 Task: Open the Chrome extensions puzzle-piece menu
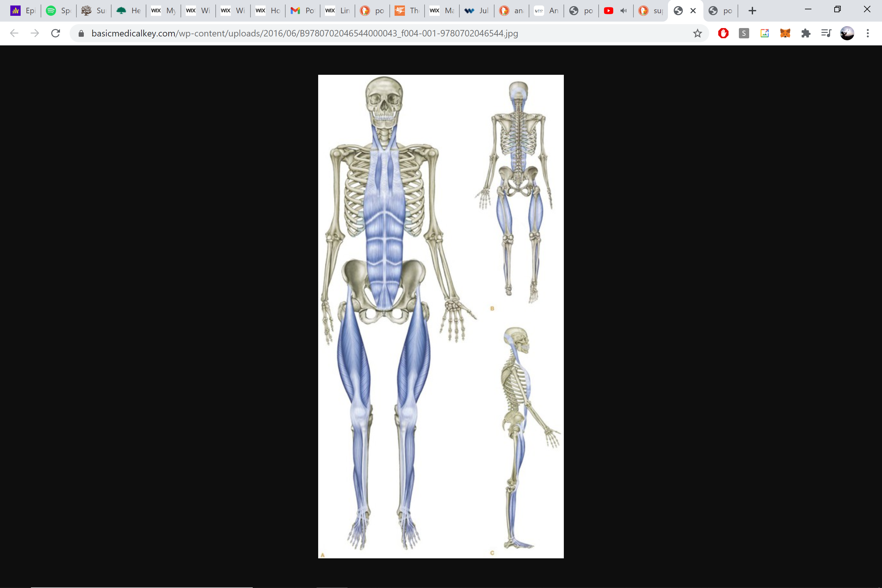[806, 33]
